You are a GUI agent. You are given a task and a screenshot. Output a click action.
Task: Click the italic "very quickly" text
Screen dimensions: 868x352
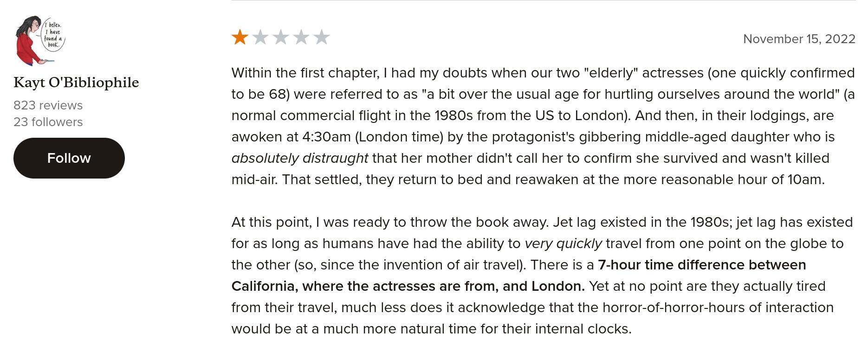[x=563, y=243]
